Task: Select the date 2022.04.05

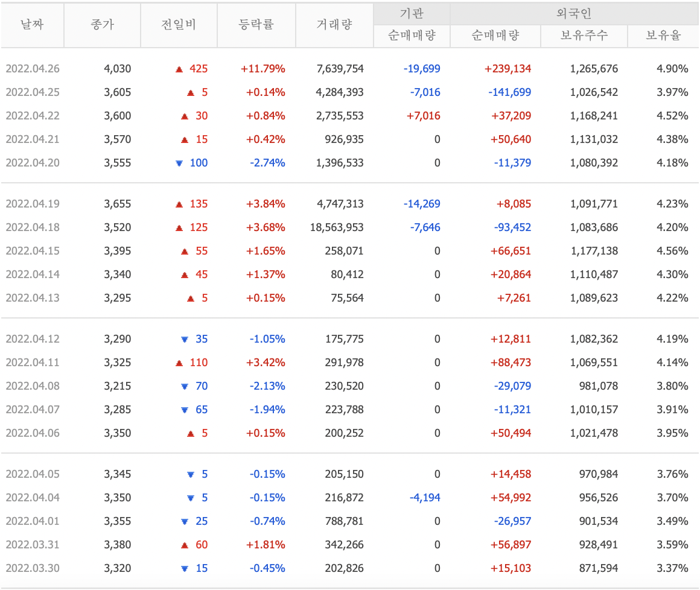Action: click(33, 474)
